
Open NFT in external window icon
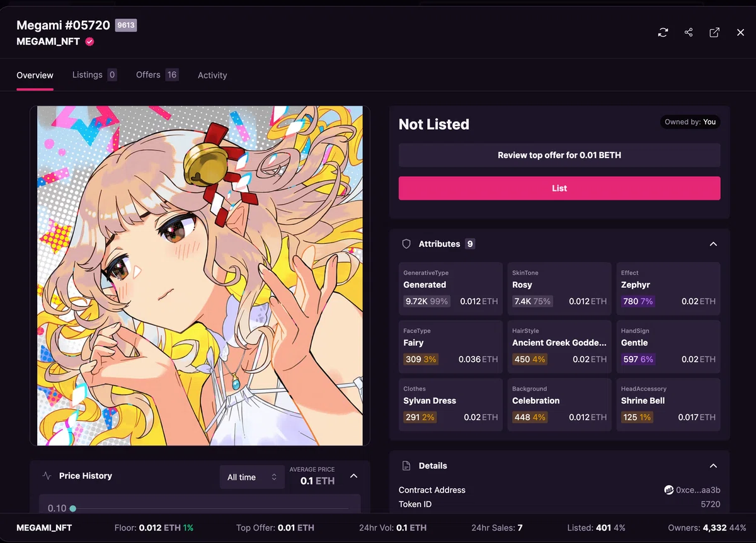click(x=714, y=32)
